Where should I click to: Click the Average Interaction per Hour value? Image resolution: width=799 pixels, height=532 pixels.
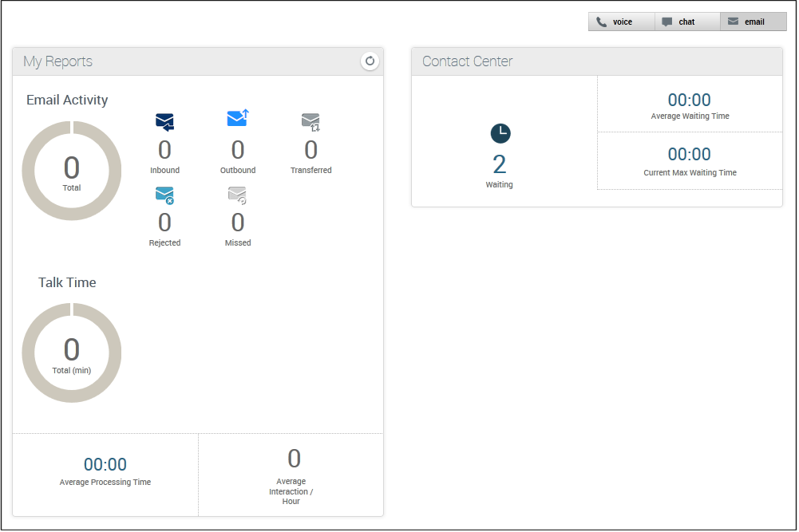point(294,459)
